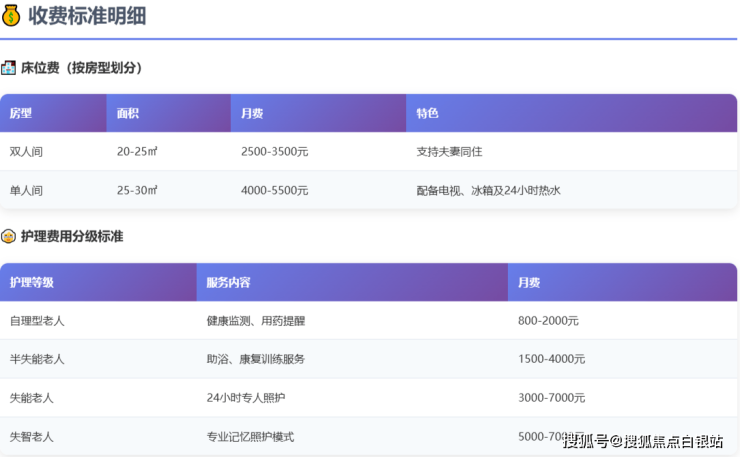Viewport: 740px width, 457px height.
Task: Click the 专业记忆照护模式 service cell
Action: pos(250,437)
